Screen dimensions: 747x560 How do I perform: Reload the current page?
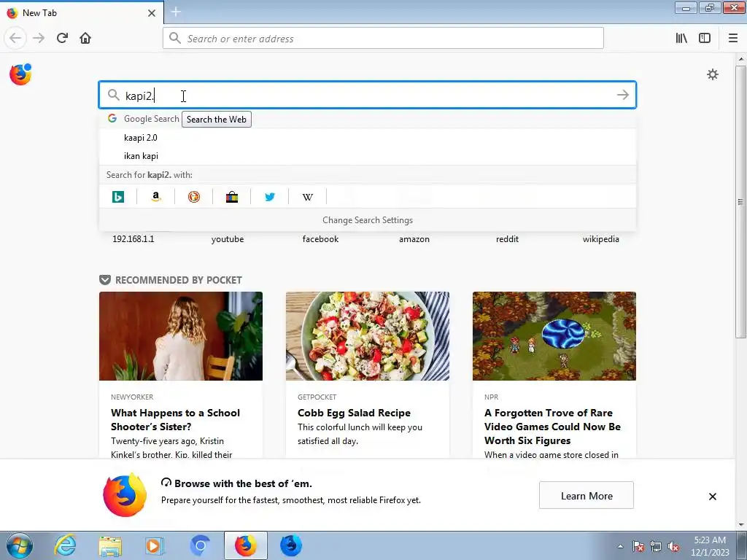pos(62,38)
